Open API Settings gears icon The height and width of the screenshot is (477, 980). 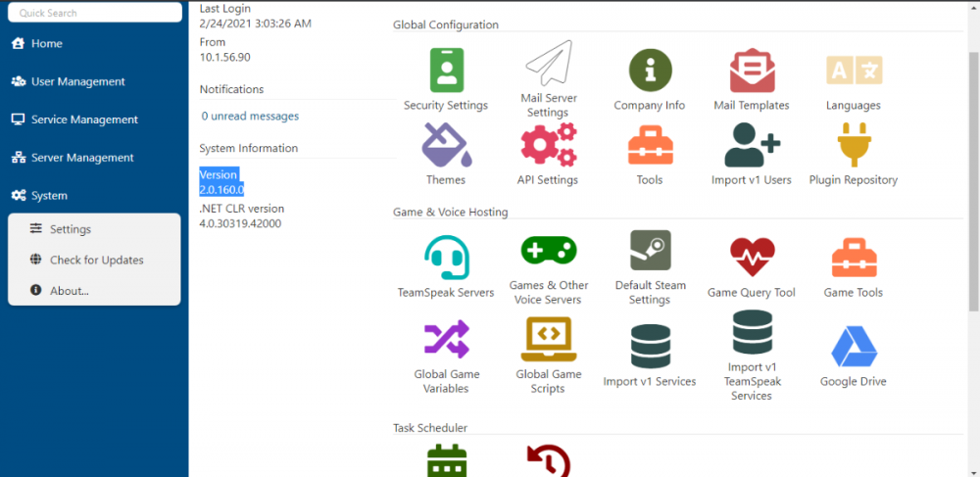(x=548, y=146)
